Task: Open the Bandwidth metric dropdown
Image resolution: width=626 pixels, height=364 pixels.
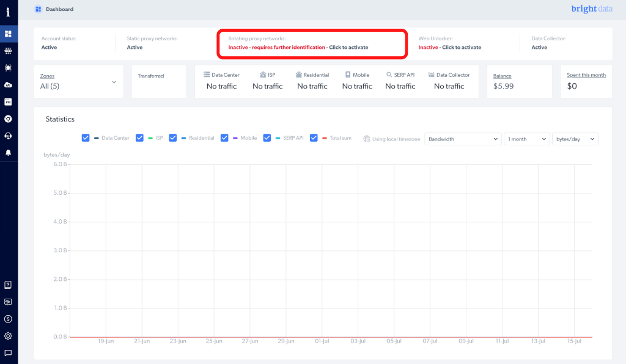Action: pos(463,139)
